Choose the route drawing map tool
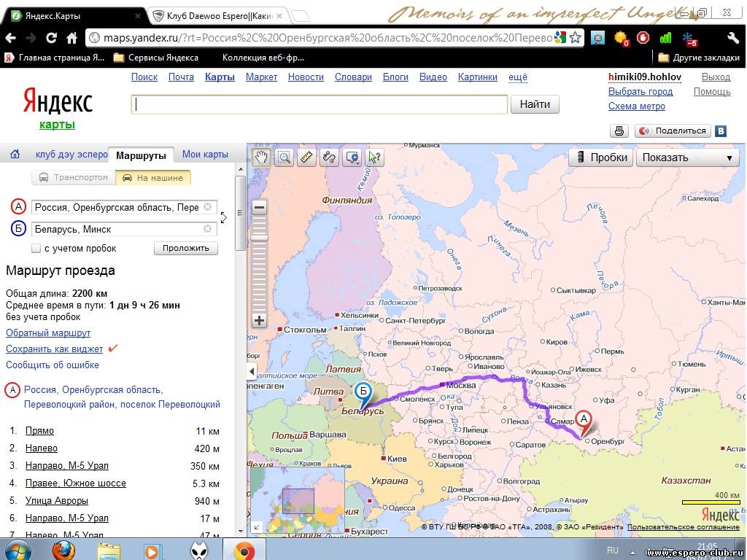The image size is (747, 560). [x=329, y=157]
